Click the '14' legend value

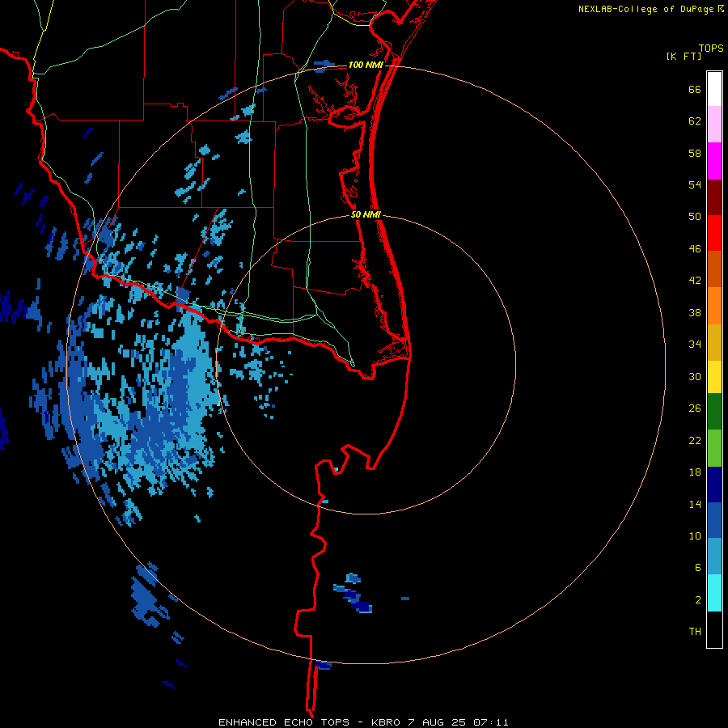point(695,504)
